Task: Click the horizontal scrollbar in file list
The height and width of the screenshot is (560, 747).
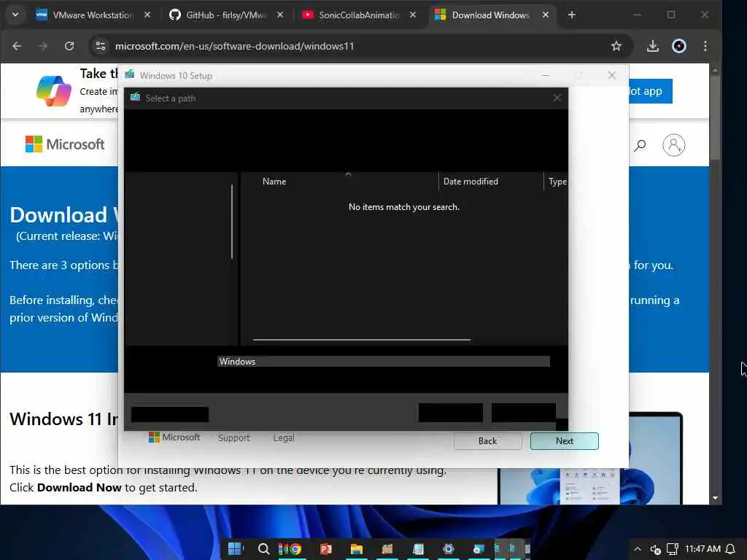Action: [362, 340]
